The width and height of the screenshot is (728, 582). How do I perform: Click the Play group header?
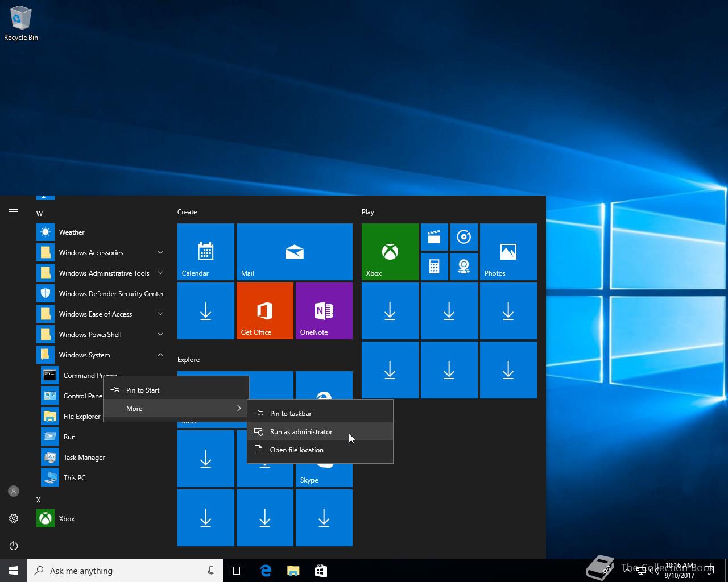click(x=368, y=211)
